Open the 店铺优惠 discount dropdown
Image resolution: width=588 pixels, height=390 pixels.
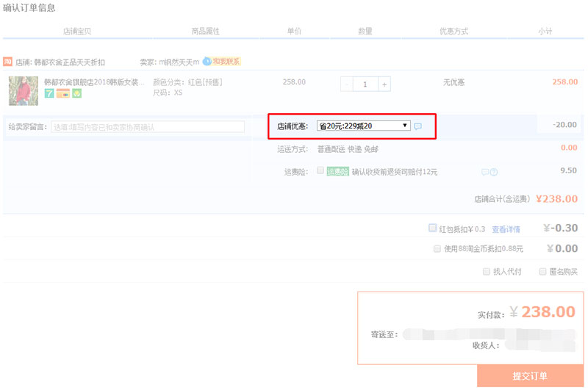coord(363,126)
